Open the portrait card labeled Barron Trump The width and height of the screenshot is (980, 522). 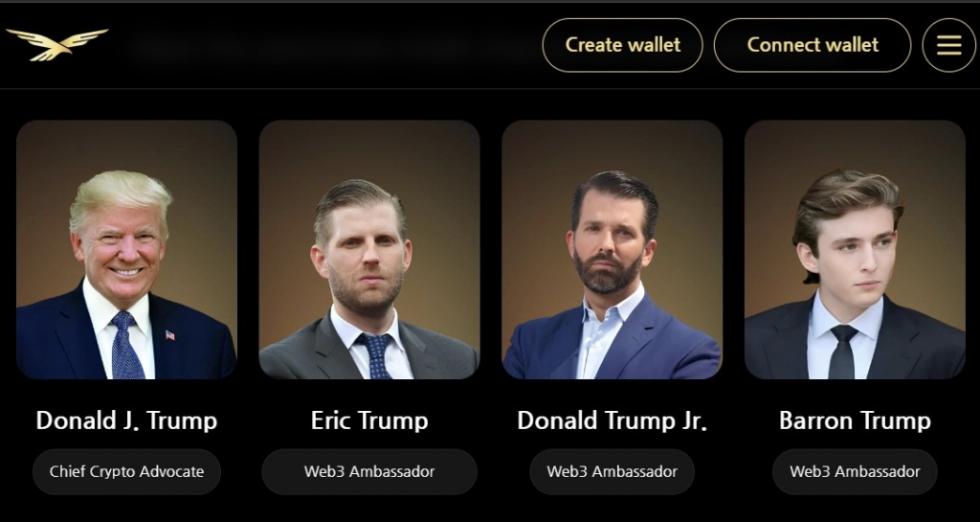[x=855, y=249]
